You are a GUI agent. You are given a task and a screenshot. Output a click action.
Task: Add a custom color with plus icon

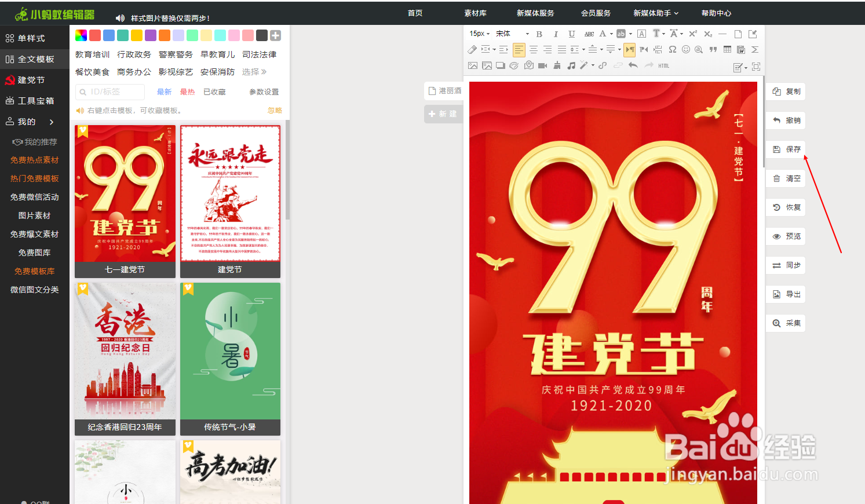[276, 35]
